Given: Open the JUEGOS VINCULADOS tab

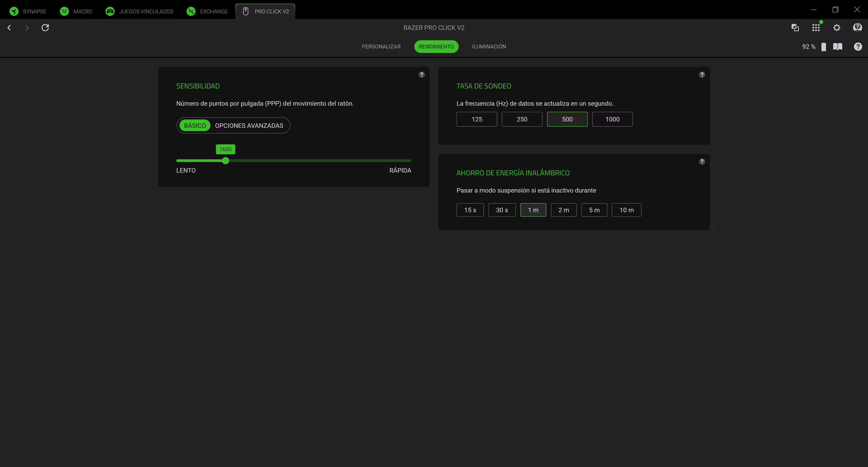Looking at the screenshot, I should [x=139, y=12].
